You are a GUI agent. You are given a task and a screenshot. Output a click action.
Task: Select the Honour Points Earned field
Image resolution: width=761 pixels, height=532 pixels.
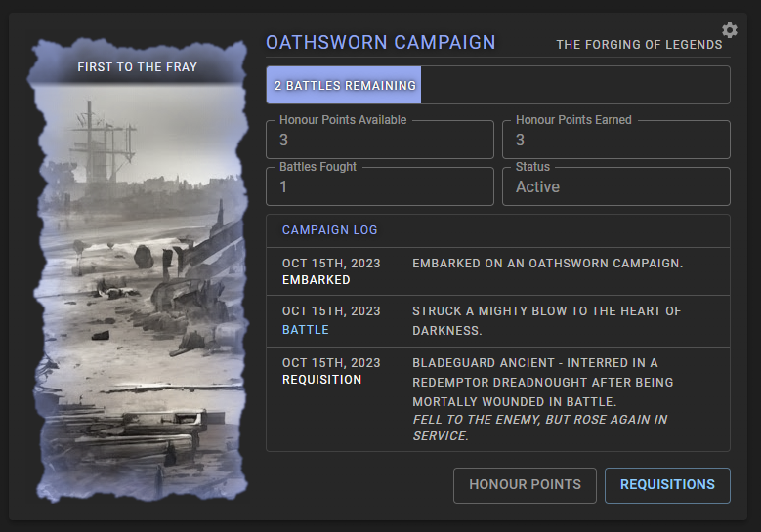615,141
